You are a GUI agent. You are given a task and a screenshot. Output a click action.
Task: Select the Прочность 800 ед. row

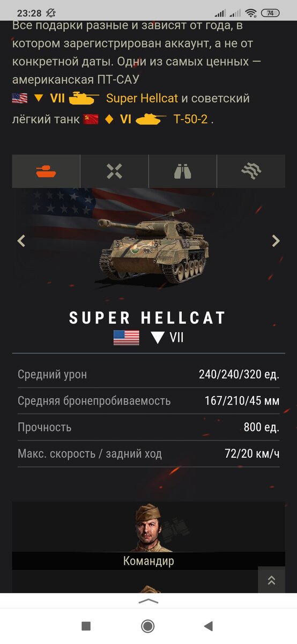148,428
